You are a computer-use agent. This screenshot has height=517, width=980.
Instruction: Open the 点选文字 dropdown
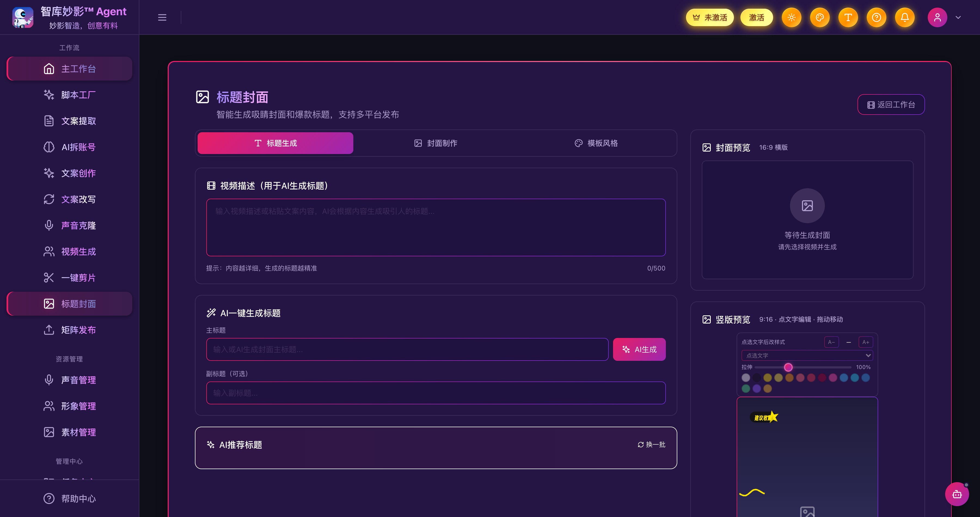[x=807, y=355]
